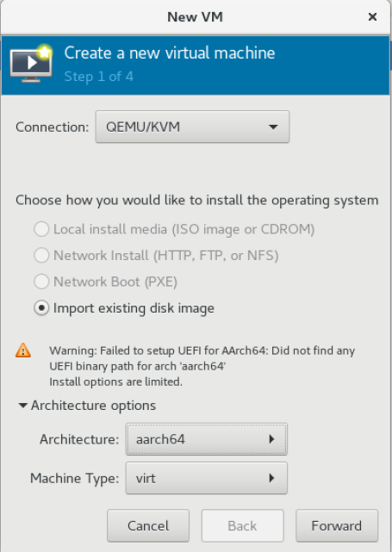The image size is (392, 552).
Task: Click the Connection dropdown down arrow
Action: [x=273, y=127]
